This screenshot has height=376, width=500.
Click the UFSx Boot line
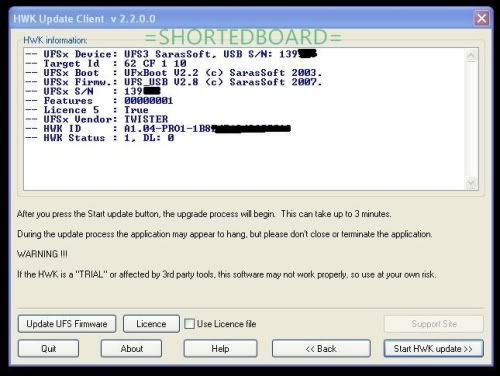click(x=174, y=73)
